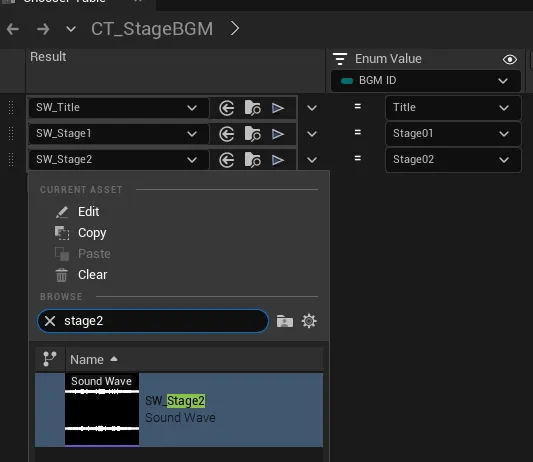Grab the drag handle of SW_Stage2 row
The width and height of the screenshot is (533, 462).
pos(11,159)
